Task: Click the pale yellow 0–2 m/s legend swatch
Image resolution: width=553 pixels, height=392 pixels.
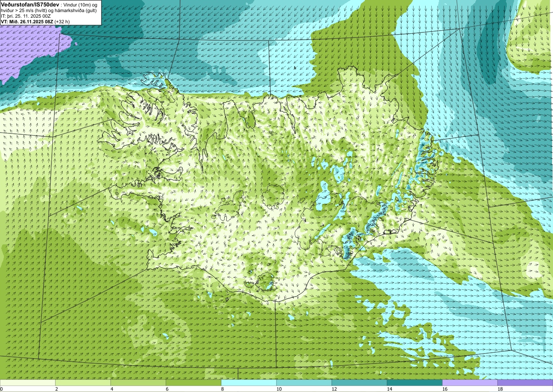Action: (x=28, y=383)
